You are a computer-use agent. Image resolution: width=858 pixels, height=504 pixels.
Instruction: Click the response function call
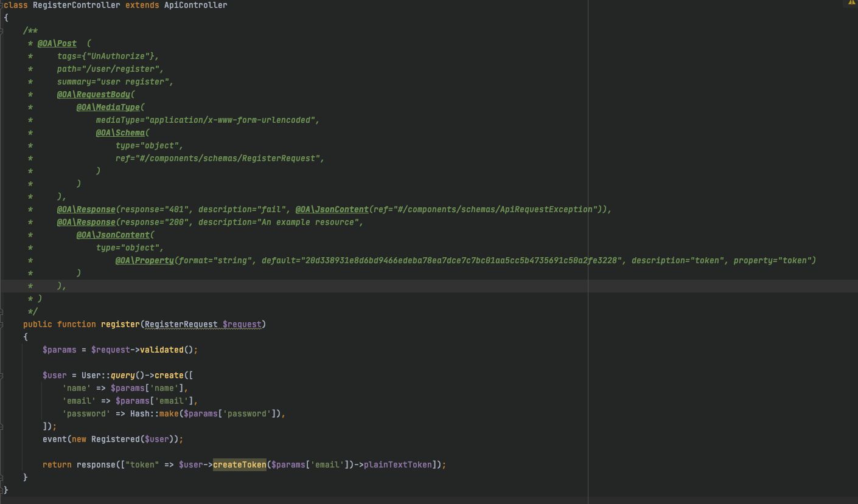pyautogui.click(x=96, y=464)
